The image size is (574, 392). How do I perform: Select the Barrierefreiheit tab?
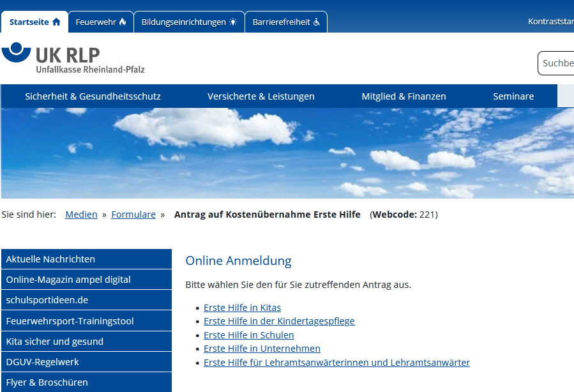(x=285, y=22)
